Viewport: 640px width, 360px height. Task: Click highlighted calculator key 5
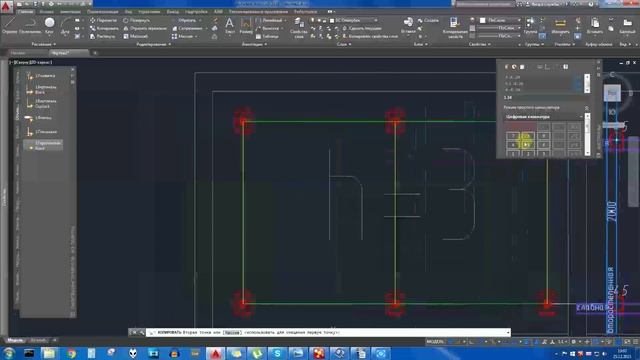point(528,144)
